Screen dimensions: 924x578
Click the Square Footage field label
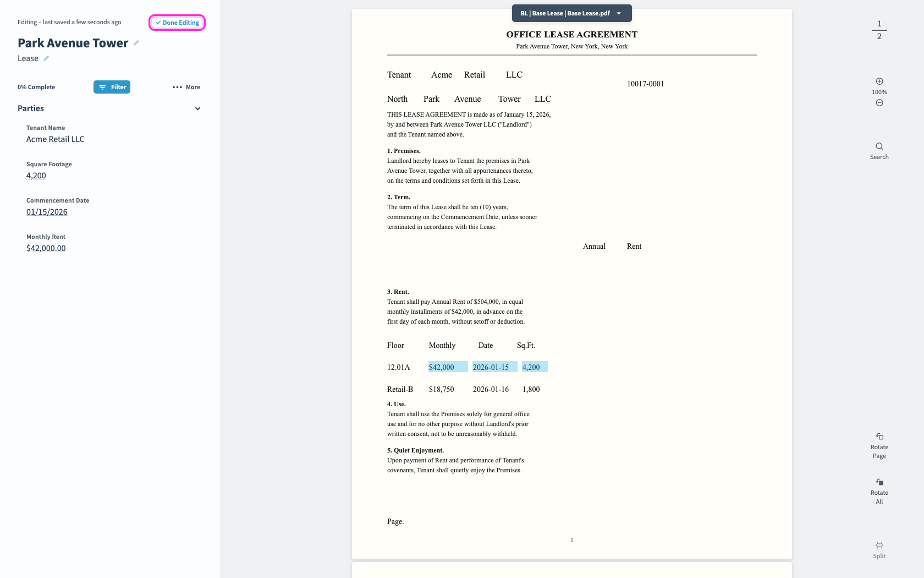(49, 164)
